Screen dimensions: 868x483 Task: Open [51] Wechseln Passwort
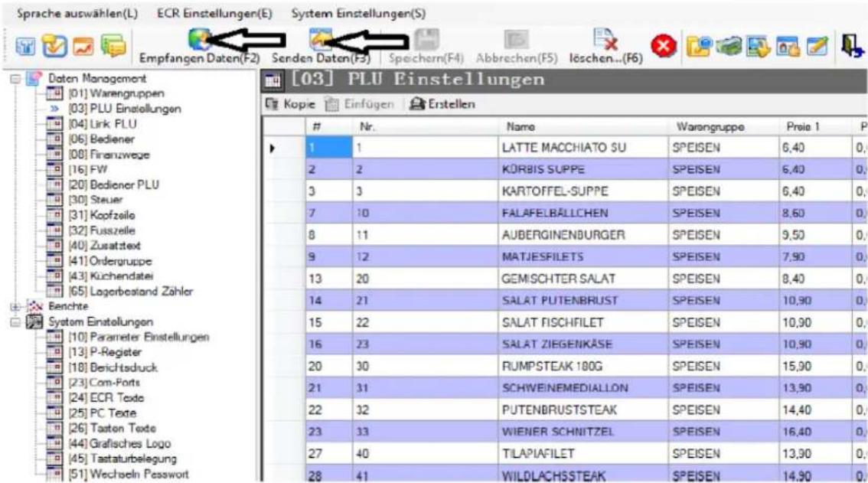click(129, 474)
